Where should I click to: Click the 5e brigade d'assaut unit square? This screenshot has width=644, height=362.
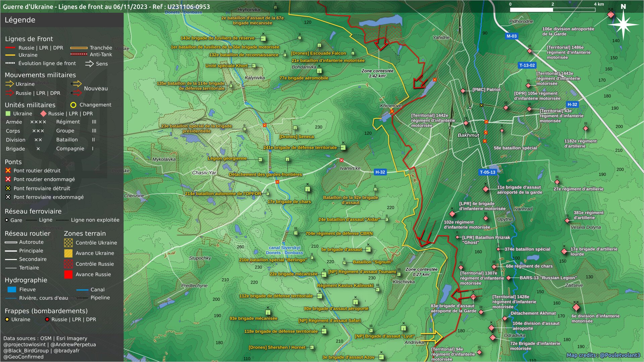click(368, 249)
